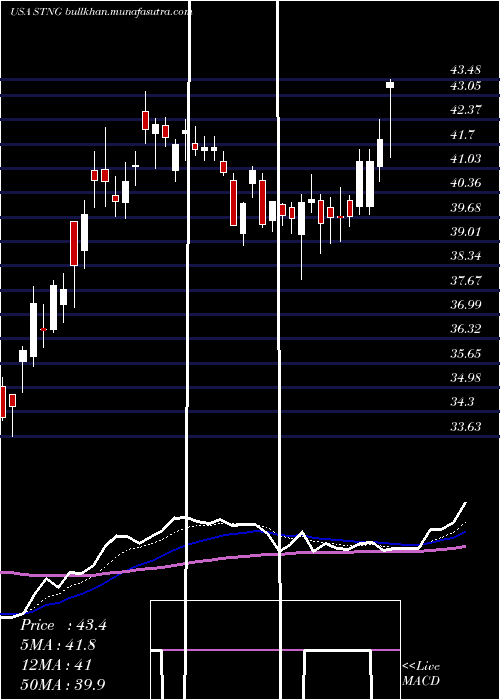Click the 40.36 price axis label
Image resolution: width=500 pixels, height=700 pixels.
click(465, 183)
